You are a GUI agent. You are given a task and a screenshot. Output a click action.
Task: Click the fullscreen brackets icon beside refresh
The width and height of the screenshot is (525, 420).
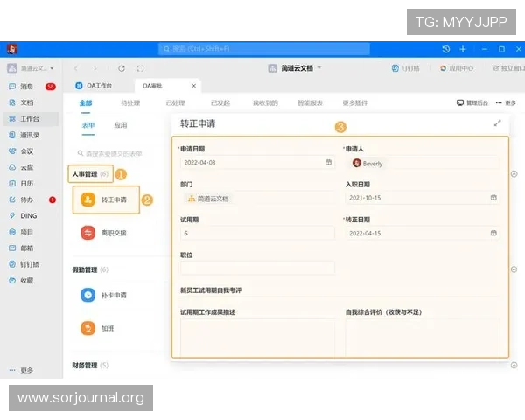point(140,68)
